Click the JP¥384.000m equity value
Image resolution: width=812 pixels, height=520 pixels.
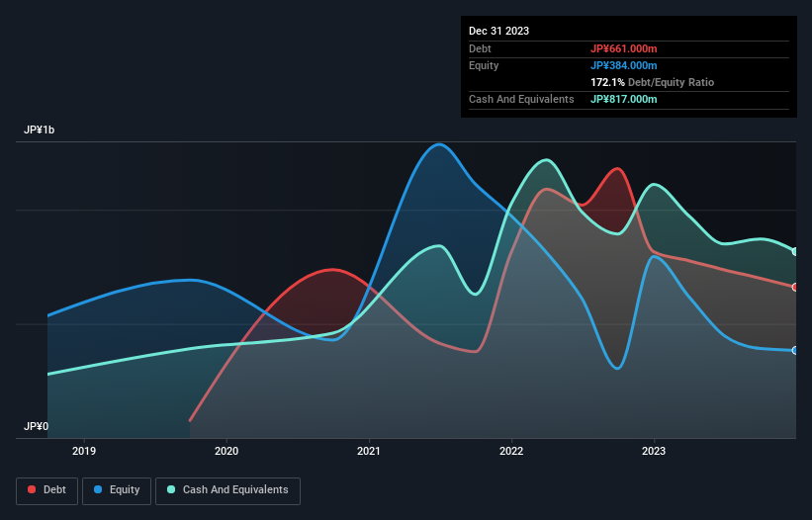pos(623,65)
